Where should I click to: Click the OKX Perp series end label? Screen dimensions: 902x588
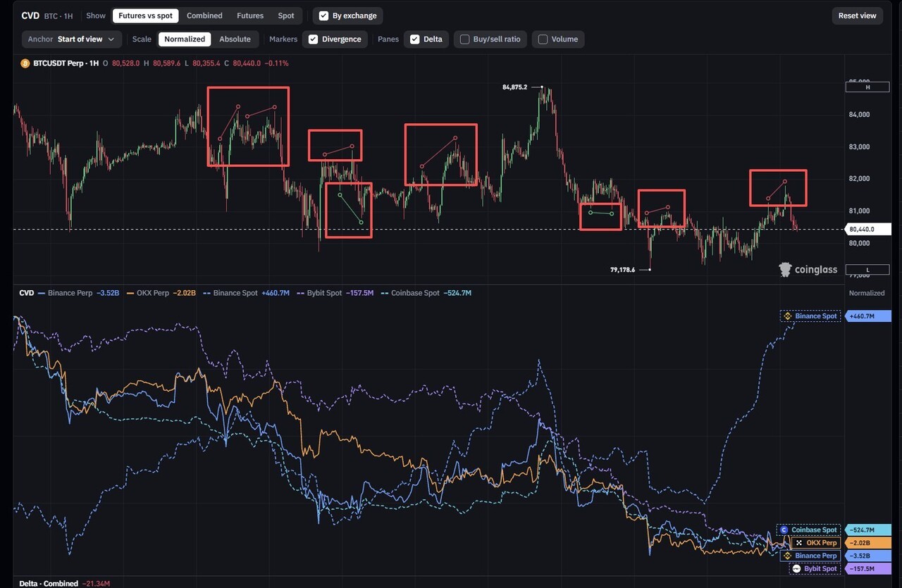tap(816, 543)
